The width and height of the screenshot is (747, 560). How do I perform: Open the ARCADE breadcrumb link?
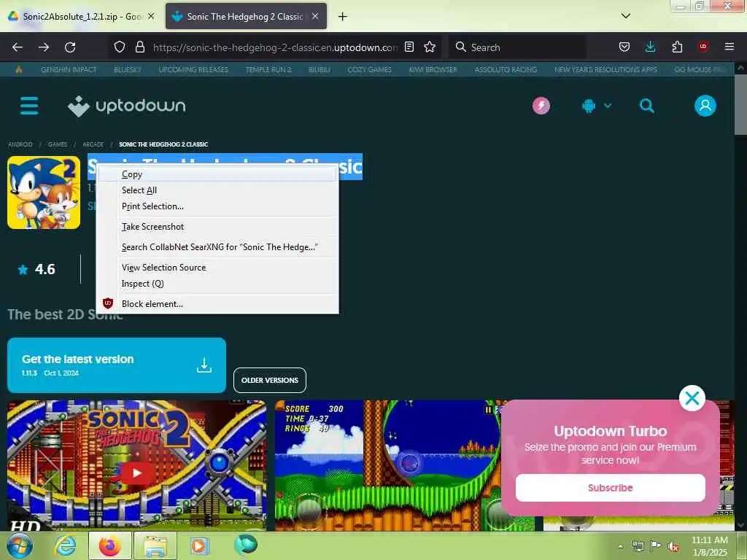tap(93, 144)
